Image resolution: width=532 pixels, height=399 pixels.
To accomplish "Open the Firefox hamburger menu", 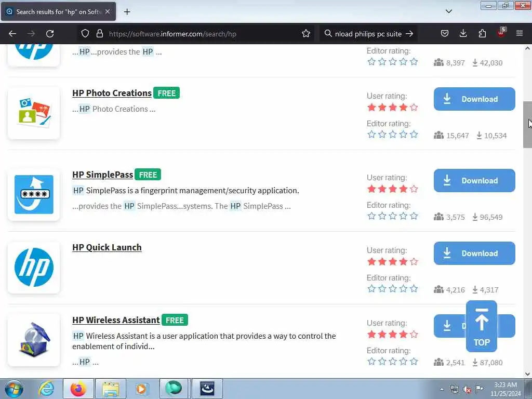I will tap(520, 34).
